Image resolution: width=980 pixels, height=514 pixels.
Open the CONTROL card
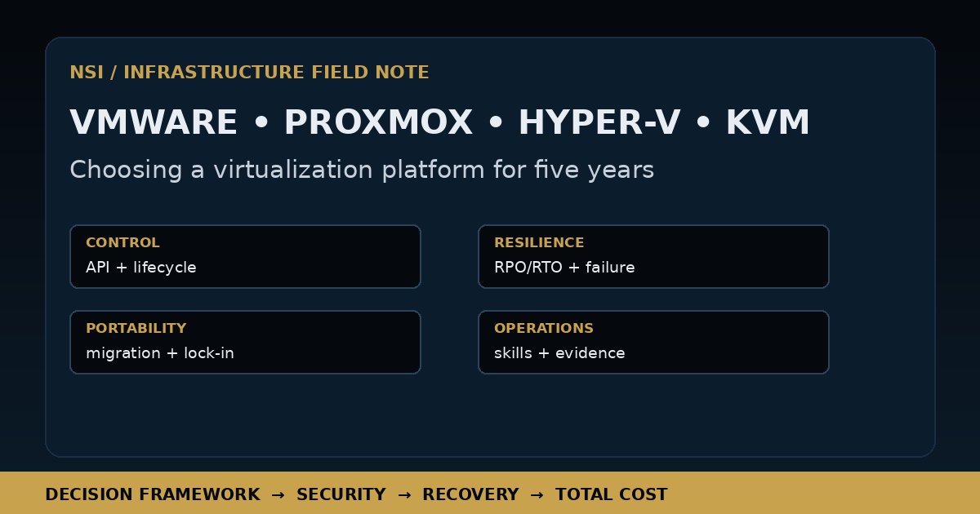pos(245,256)
